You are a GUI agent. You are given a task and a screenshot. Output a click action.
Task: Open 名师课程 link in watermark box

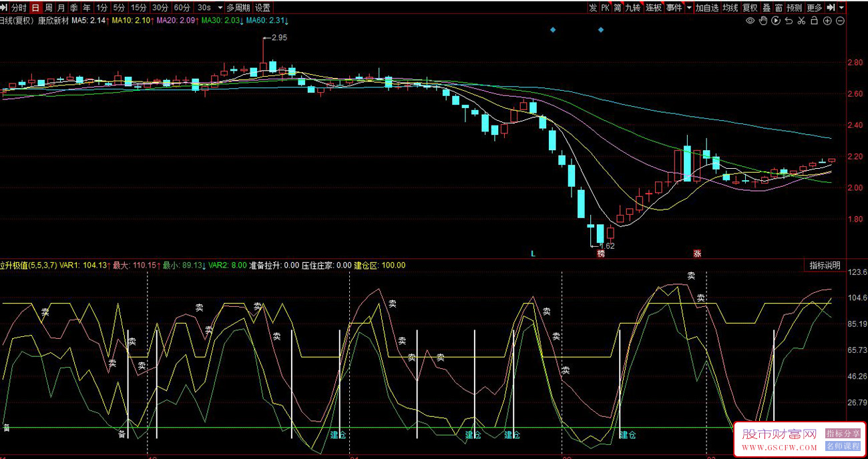(x=843, y=446)
